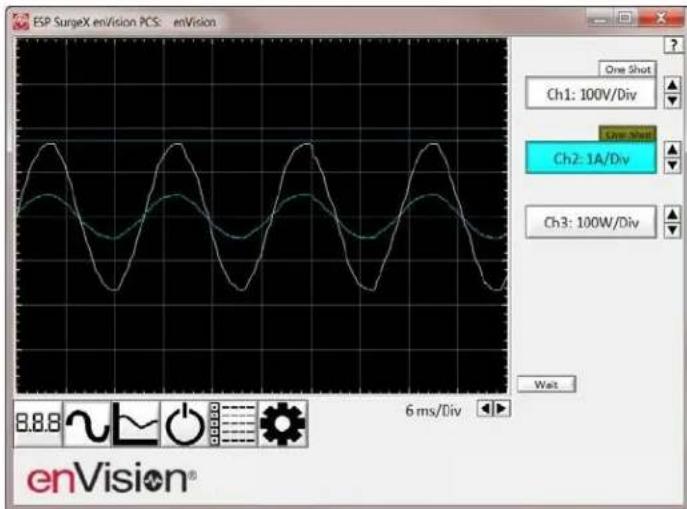Increase Ch3 watts per division
687x509 pixels.
pos(673,214)
